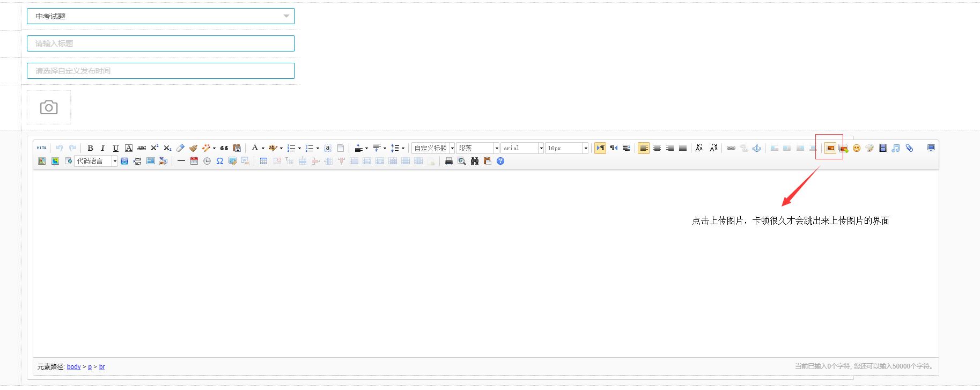Click the music note insert icon

896,148
